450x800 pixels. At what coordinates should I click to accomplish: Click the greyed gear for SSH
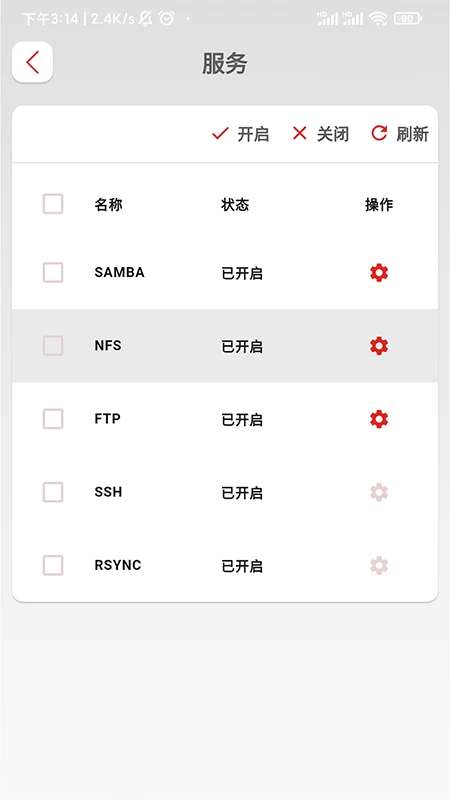379,492
